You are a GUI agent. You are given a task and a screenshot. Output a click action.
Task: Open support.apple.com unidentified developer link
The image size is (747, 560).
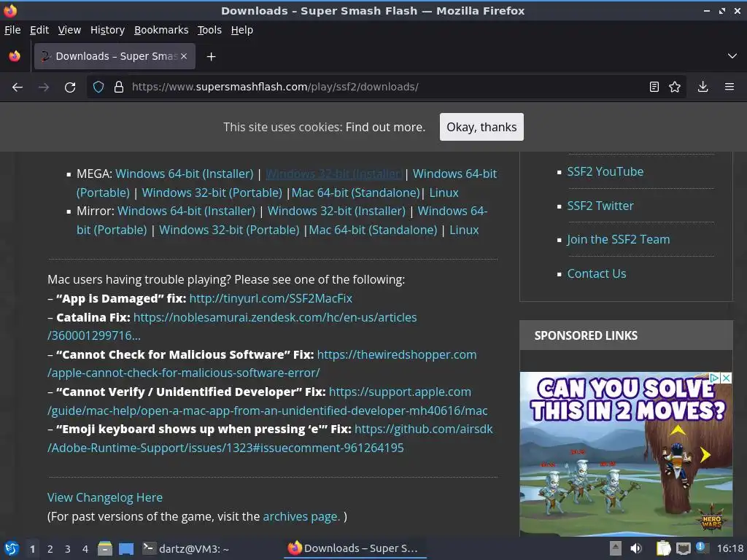(x=400, y=392)
